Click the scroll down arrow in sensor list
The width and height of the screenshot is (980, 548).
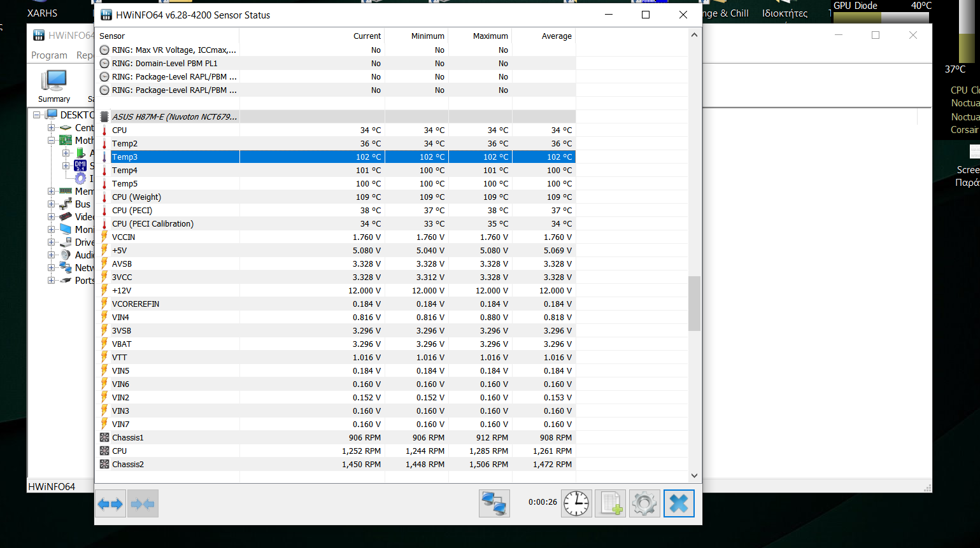tap(694, 475)
